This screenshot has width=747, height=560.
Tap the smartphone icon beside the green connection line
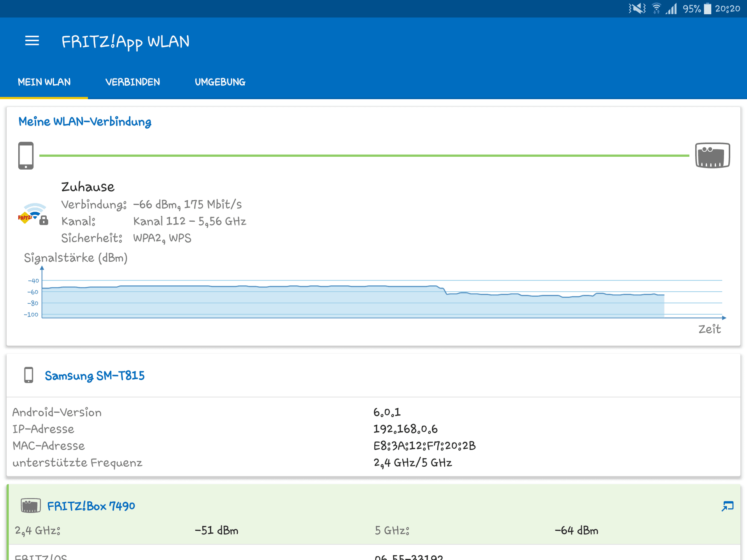point(26,156)
